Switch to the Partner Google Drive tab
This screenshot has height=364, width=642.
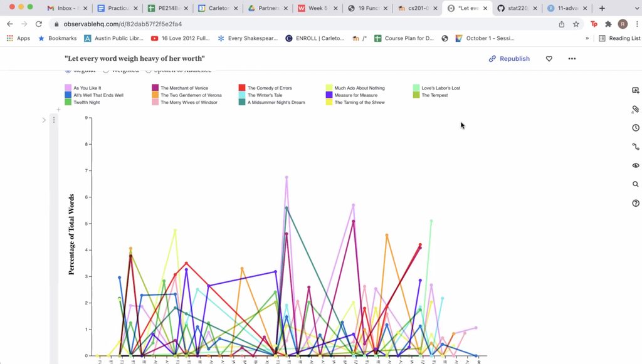266,8
